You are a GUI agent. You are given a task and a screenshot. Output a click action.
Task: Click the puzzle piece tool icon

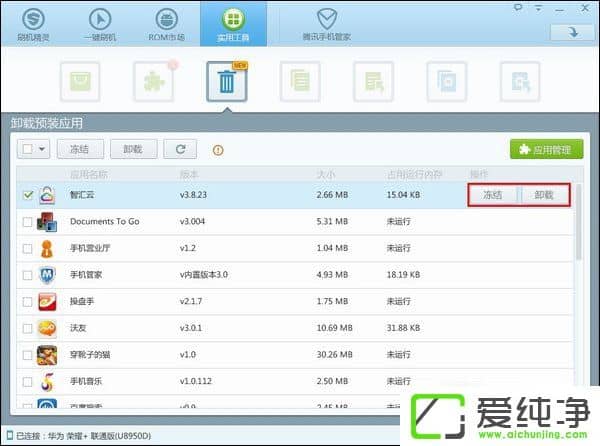click(x=152, y=81)
